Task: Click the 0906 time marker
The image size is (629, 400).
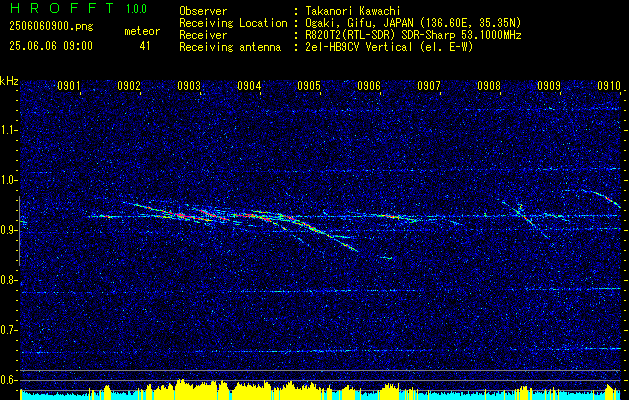Action: tap(369, 85)
